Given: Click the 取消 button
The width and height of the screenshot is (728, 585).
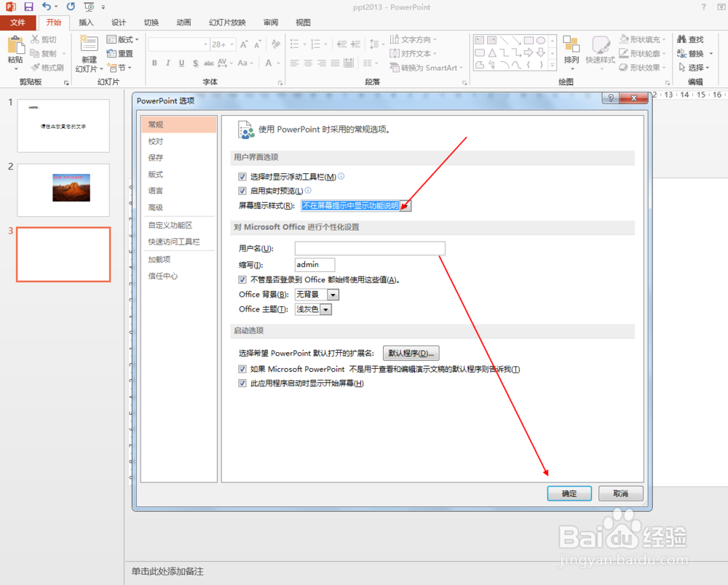Looking at the screenshot, I should (x=621, y=493).
